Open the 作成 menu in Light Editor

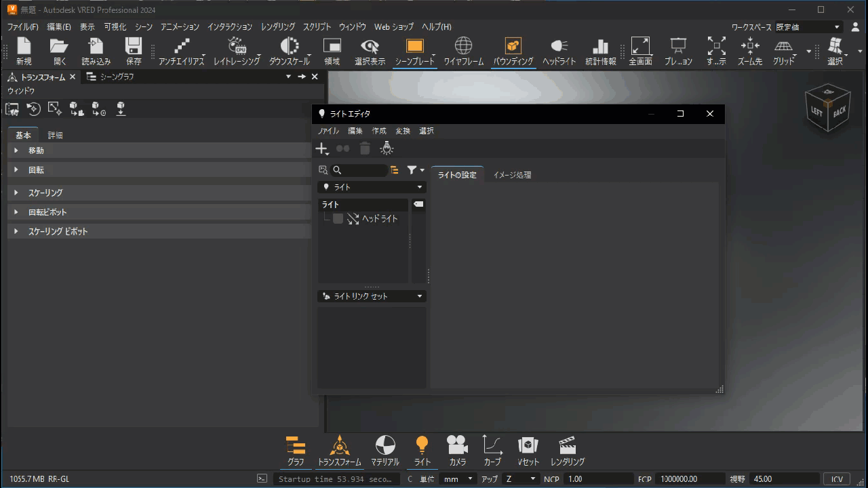(x=378, y=131)
